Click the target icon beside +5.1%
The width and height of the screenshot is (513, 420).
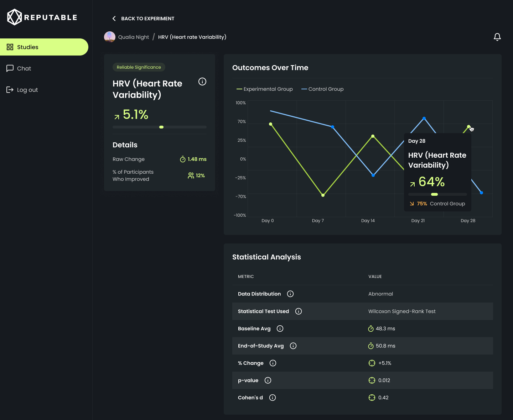pyautogui.click(x=372, y=363)
